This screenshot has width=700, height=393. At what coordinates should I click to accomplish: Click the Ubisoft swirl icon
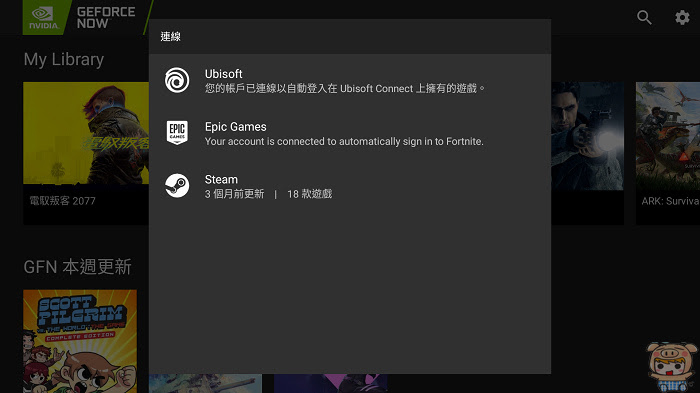[177, 80]
